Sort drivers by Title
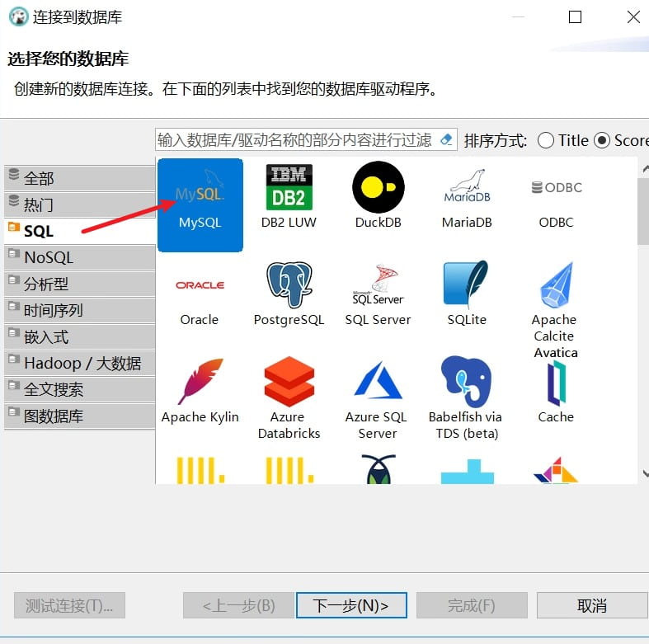This screenshot has height=644, width=649. coord(563,141)
